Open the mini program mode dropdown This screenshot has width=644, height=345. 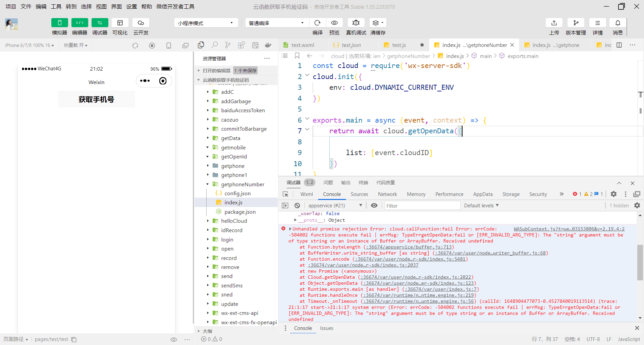coord(206,23)
